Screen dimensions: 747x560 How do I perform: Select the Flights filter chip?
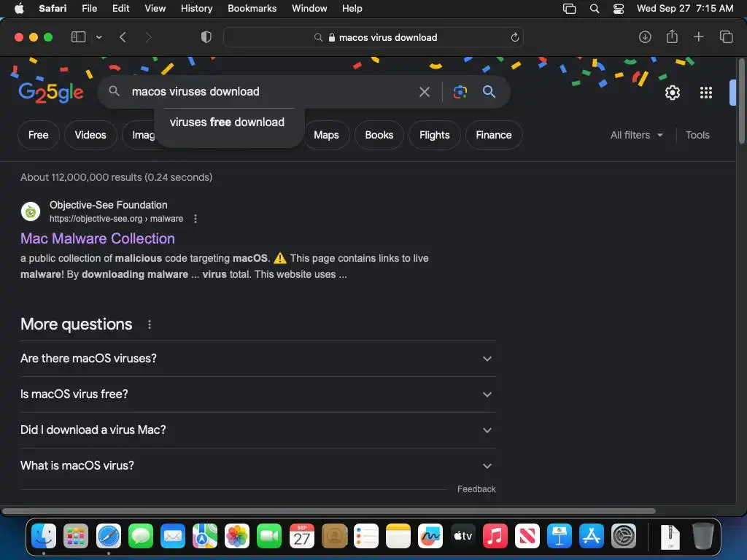click(435, 135)
